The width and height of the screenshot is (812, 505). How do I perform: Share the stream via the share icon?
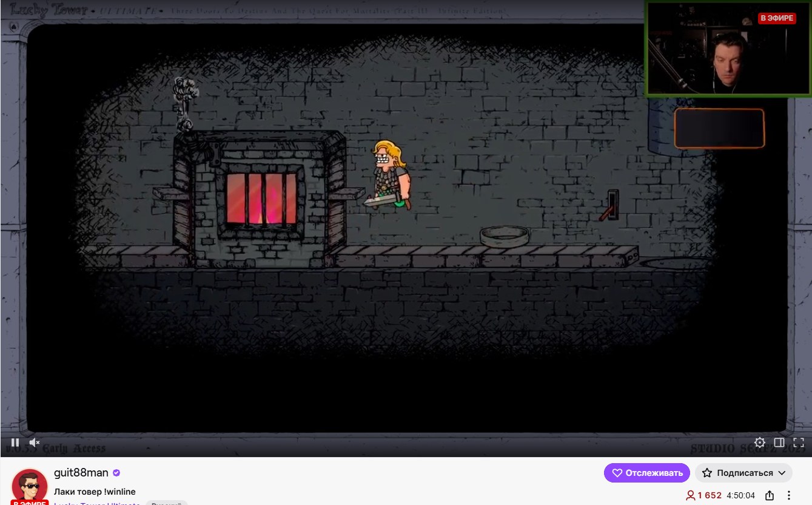point(770,495)
